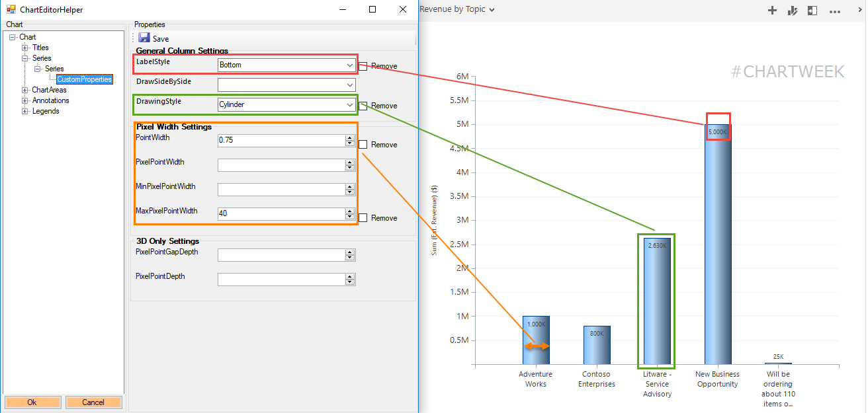Click the PixelPointDepth input field

click(x=281, y=280)
